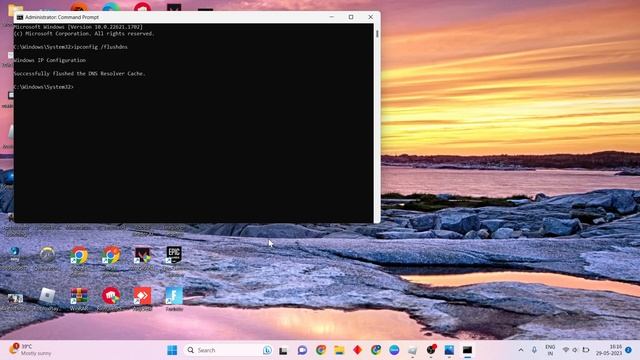The image size is (640, 360).
Task: Open Task View from the taskbar
Action: (x=283, y=350)
